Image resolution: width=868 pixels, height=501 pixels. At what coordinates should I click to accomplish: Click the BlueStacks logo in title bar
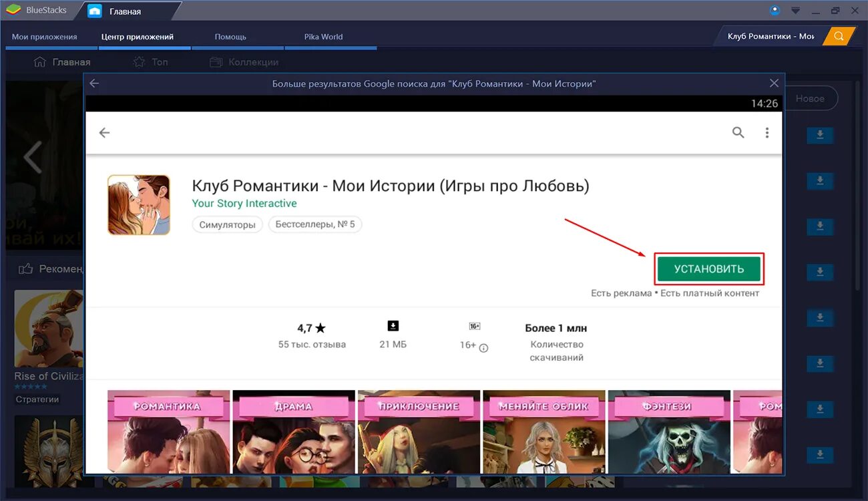[x=14, y=10]
